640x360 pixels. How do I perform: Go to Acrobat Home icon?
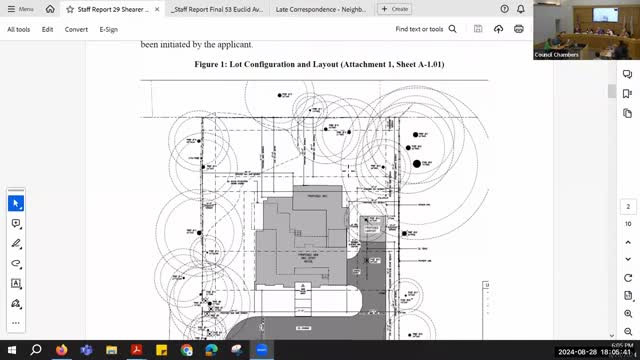pyautogui.click(x=50, y=9)
